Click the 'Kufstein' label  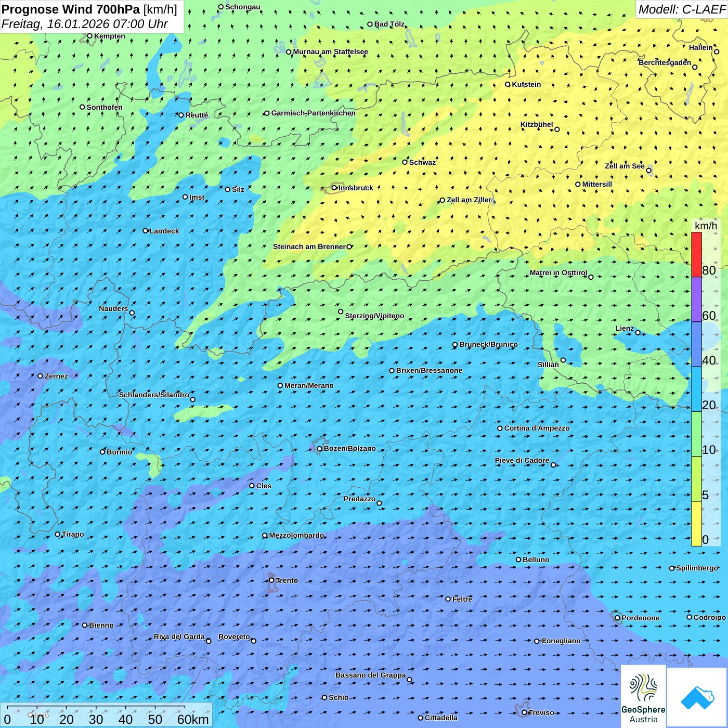pyautogui.click(x=526, y=84)
